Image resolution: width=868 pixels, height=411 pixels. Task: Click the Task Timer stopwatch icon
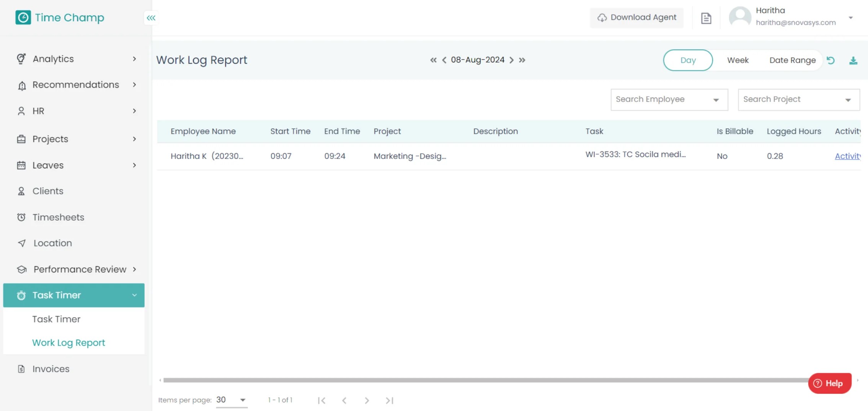[x=21, y=295]
